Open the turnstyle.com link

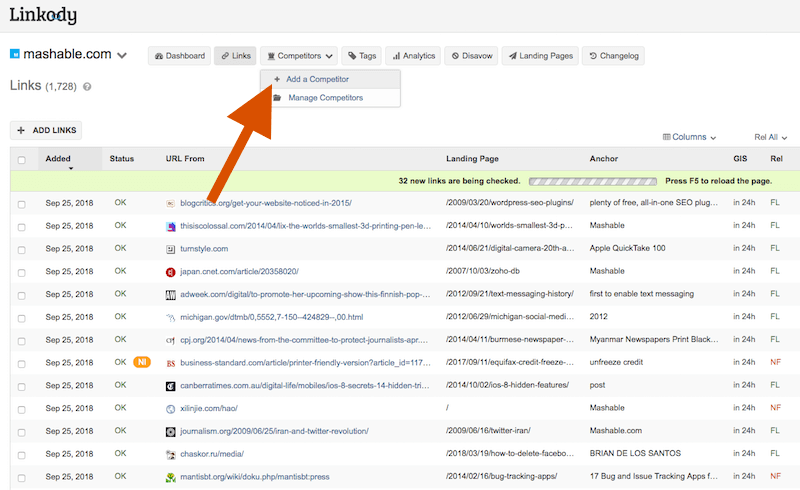coord(204,249)
